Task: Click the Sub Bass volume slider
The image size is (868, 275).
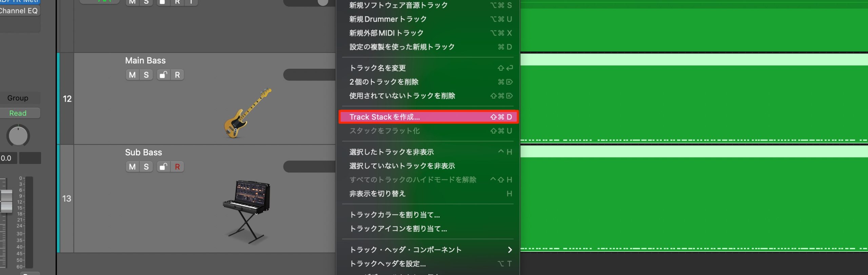Action: coord(309,167)
